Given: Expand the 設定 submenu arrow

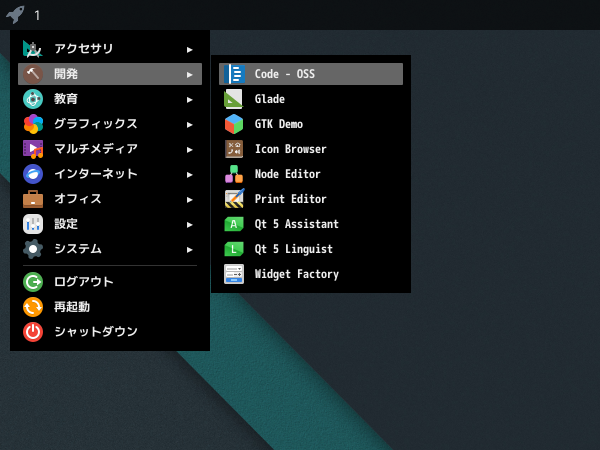Looking at the screenshot, I should 189,225.
